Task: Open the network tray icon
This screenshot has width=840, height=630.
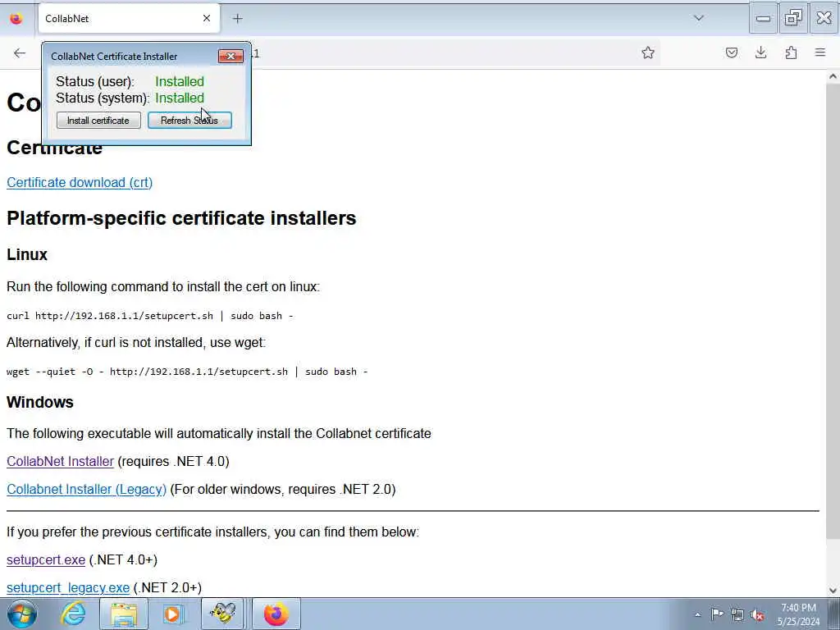Action: click(x=737, y=614)
